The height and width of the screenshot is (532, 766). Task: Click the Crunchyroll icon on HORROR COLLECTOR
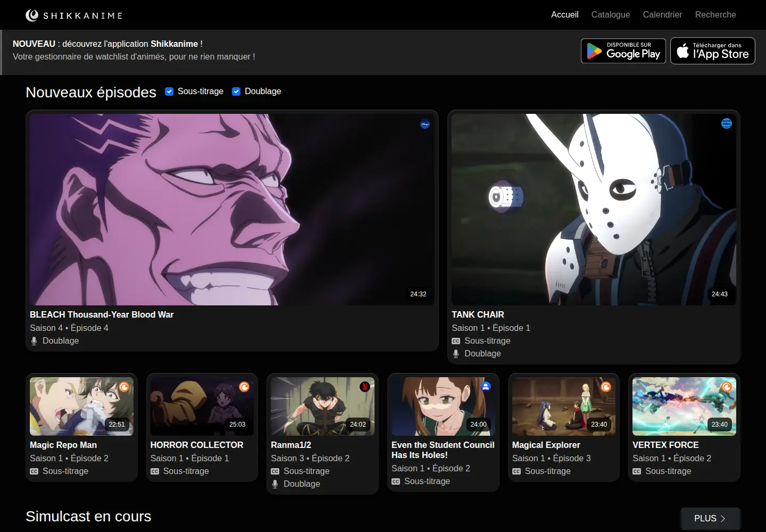(x=244, y=387)
